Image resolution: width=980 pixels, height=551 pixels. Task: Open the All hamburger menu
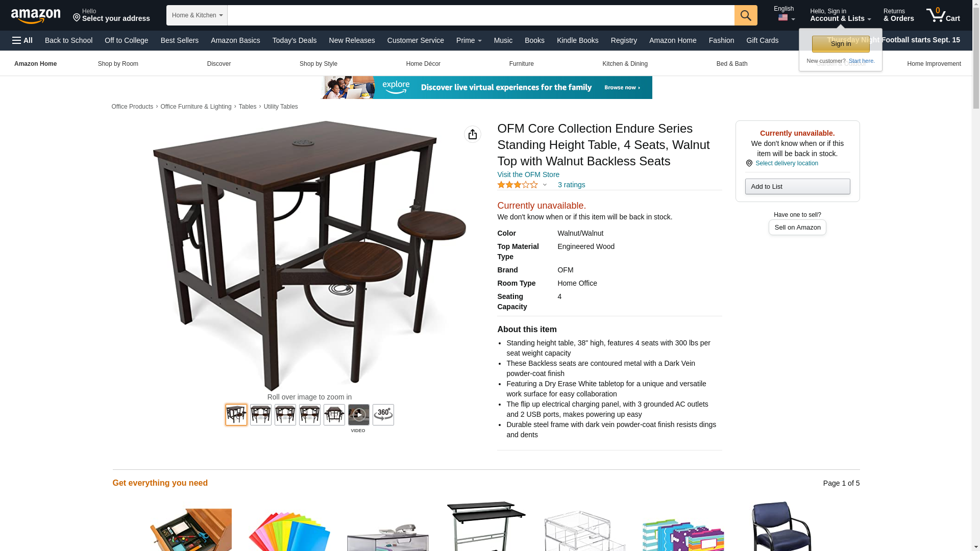coord(22,40)
